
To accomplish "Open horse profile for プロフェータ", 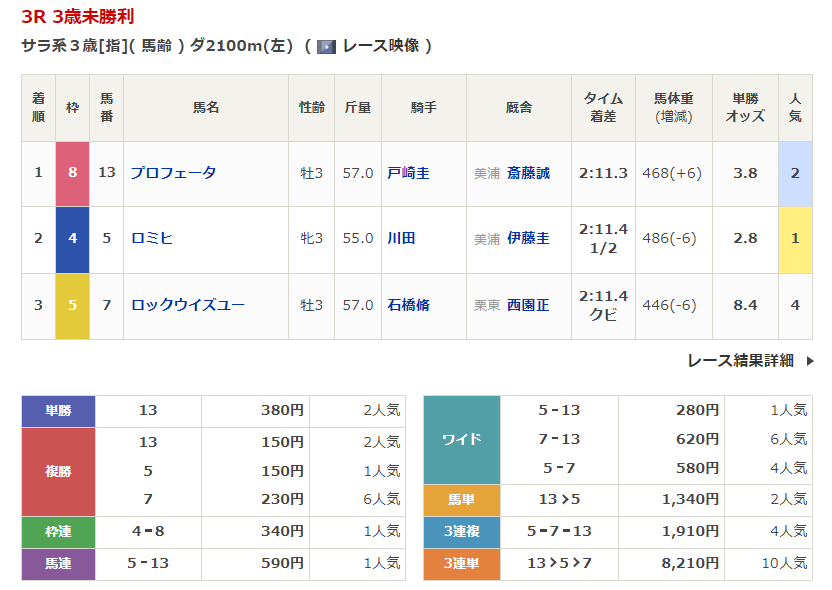I will (173, 173).
